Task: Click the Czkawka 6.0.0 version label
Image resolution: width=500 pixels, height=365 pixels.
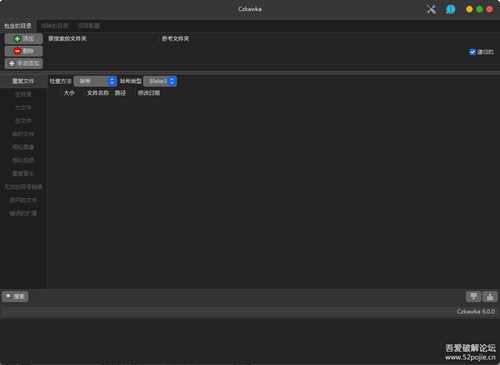Action: 476,312
